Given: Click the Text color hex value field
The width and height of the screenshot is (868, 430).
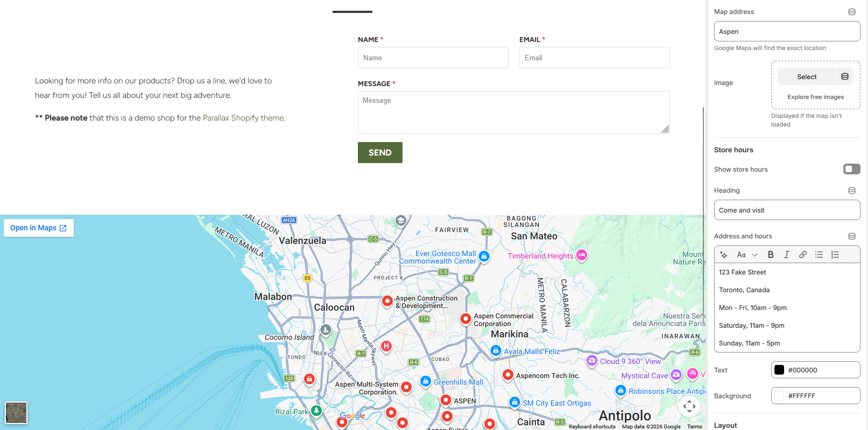Looking at the screenshot, I should (821, 370).
